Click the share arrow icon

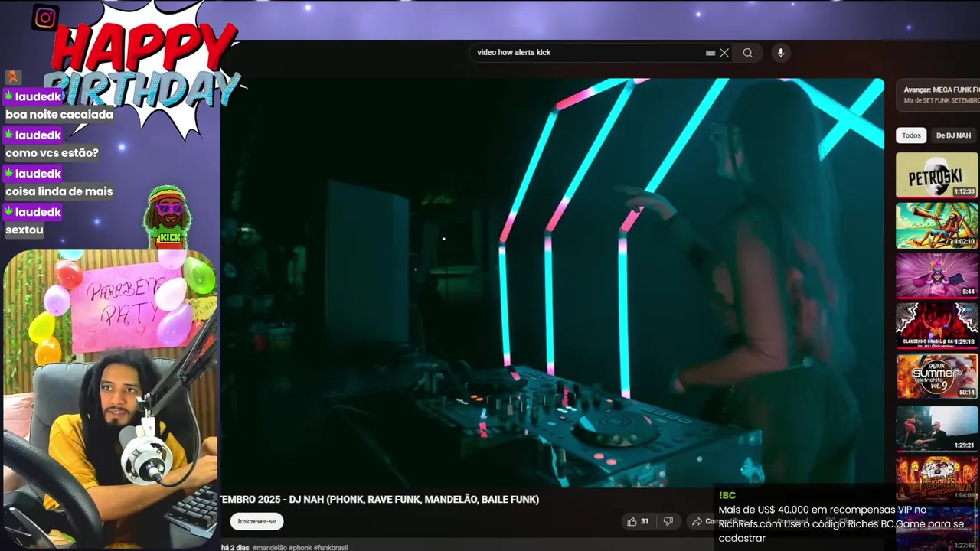point(697,521)
